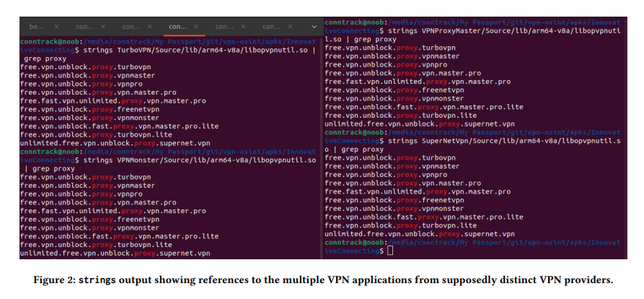Select 'free.vpn.unblock.fast.proxy.vpn.master.pro.lite' in VPNMonster output
The height and width of the screenshot is (299, 644).
point(119,236)
